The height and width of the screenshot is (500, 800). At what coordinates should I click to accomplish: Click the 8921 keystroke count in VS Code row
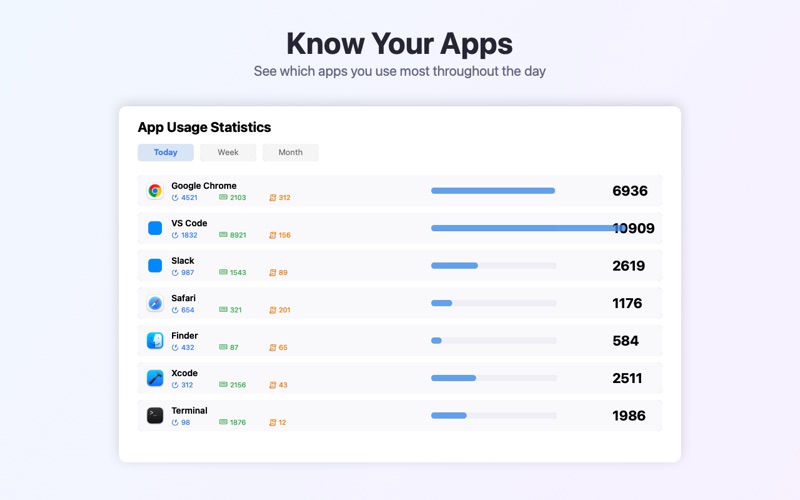(x=238, y=235)
